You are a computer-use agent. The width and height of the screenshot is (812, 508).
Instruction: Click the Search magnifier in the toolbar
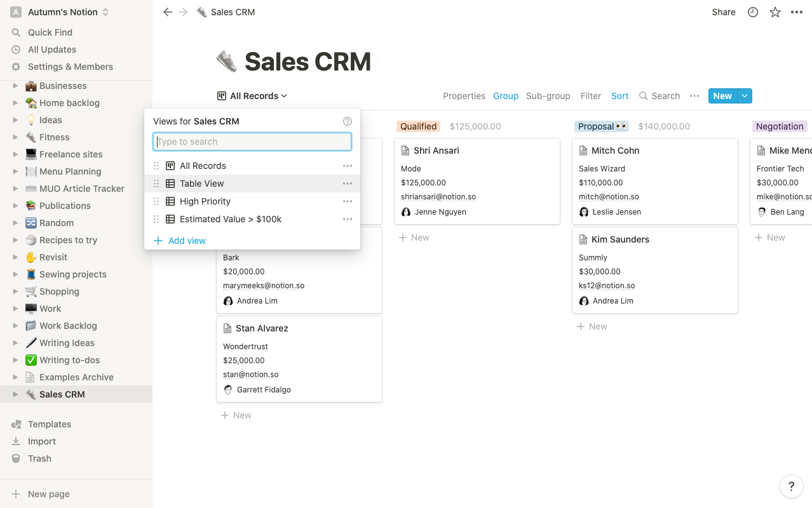pyautogui.click(x=644, y=96)
